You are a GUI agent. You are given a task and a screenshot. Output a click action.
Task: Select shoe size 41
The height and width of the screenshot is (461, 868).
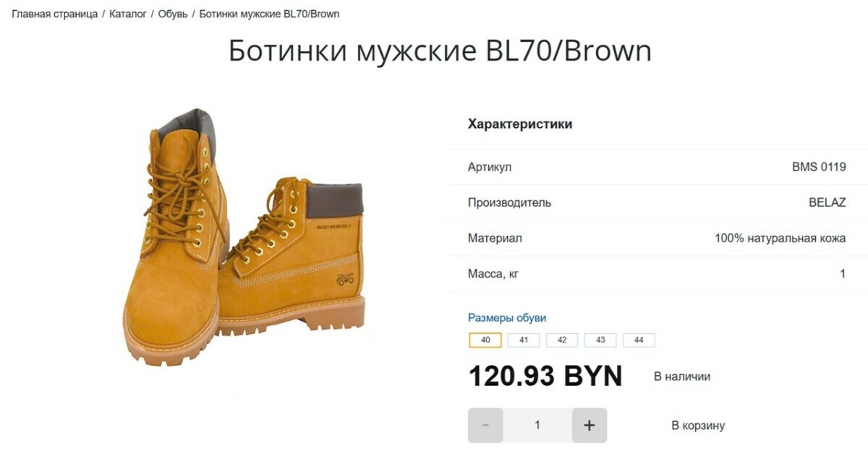point(524,340)
